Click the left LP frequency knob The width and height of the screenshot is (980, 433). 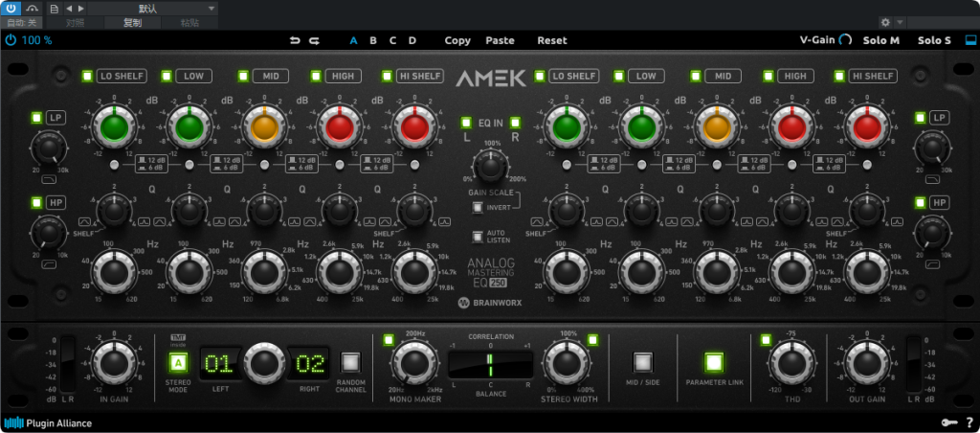48,148
